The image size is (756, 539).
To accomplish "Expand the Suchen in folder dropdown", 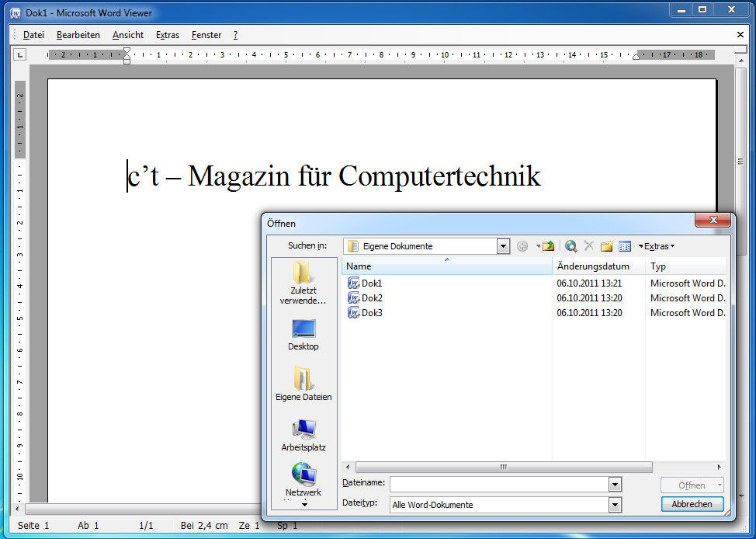I will 503,246.
